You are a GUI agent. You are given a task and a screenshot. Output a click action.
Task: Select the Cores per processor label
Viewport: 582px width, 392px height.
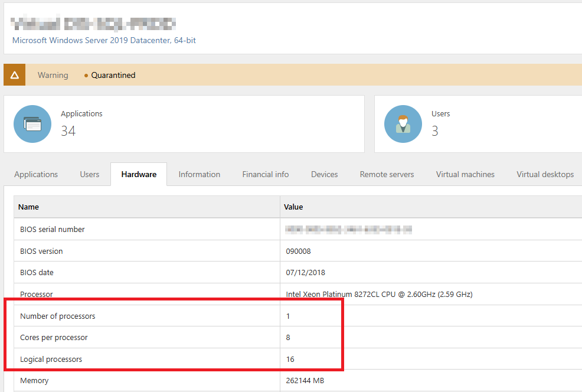(54, 338)
